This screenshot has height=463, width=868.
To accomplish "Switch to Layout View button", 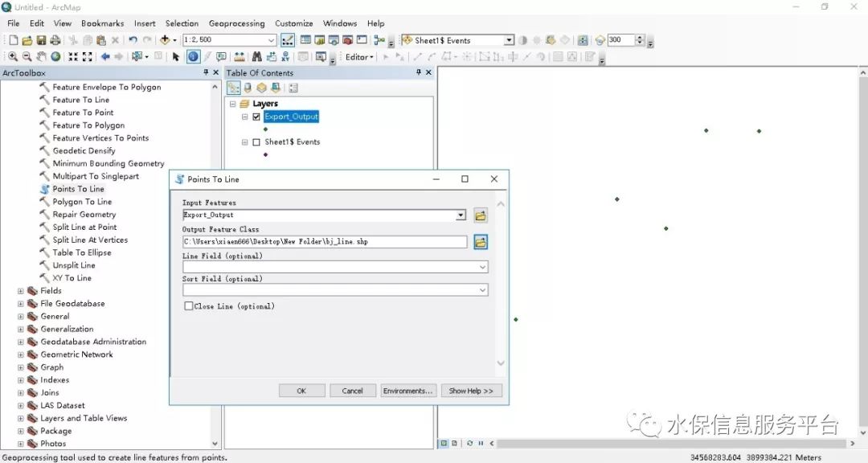I will [454, 444].
